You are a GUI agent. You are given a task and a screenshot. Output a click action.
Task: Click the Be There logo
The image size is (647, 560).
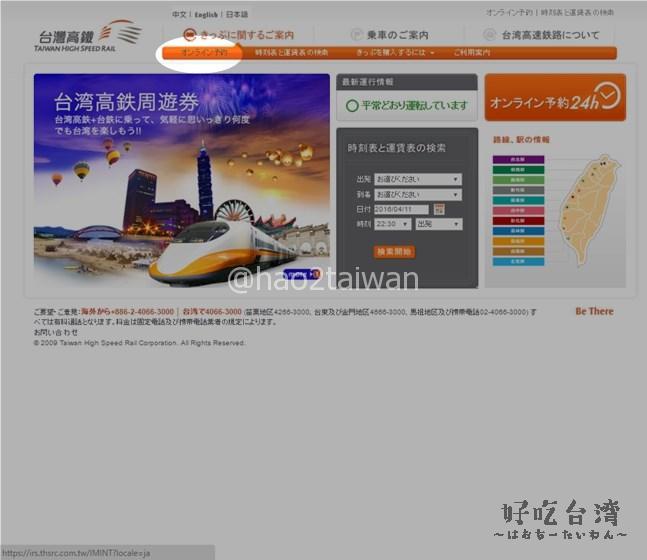[x=594, y=311]
